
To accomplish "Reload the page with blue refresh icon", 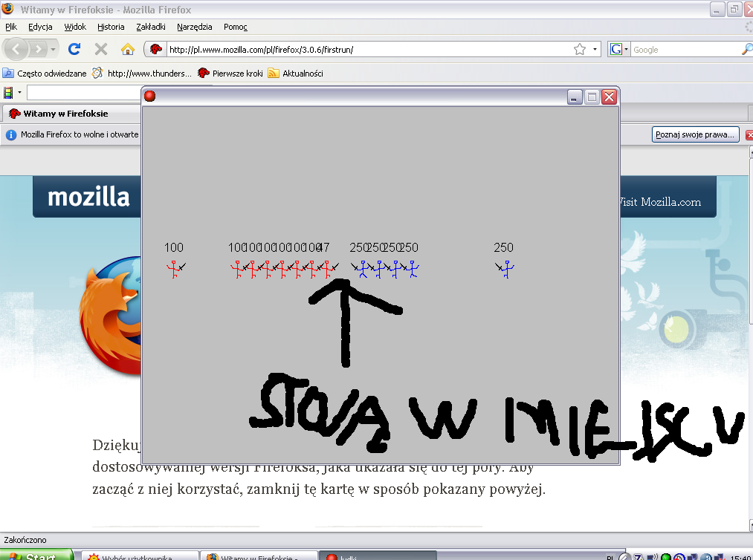I will (x=74, y=49).
